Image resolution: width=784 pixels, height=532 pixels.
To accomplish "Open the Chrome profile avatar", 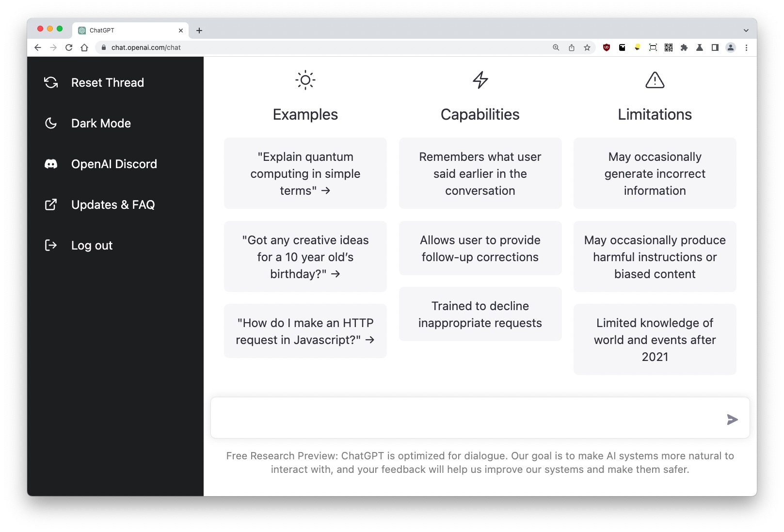I will click(x=731, y=47).
